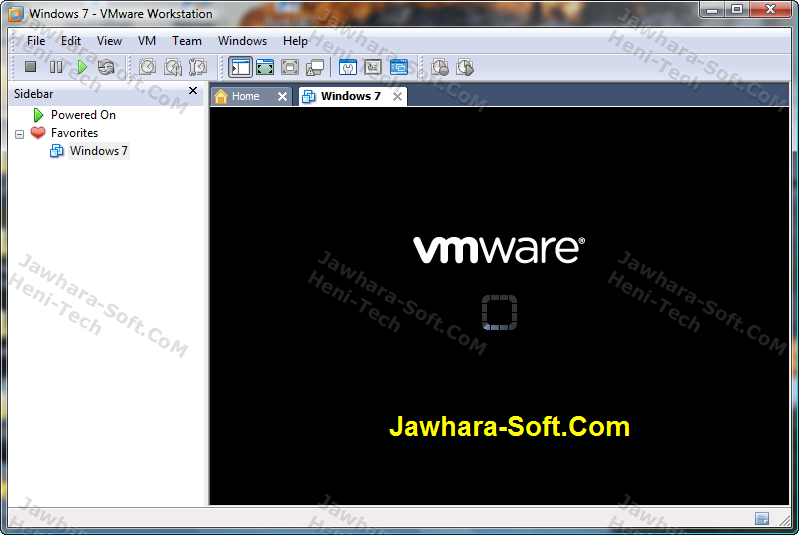Click the Windows 7 VM icon in sidebar
This screenshot has width=799, height=535.
pos(57,151)
